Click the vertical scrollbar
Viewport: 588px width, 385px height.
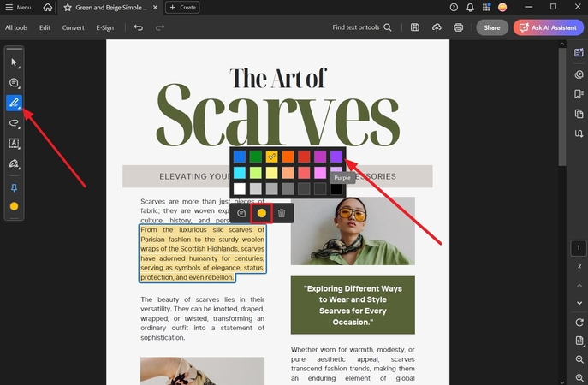pos(561,107)
